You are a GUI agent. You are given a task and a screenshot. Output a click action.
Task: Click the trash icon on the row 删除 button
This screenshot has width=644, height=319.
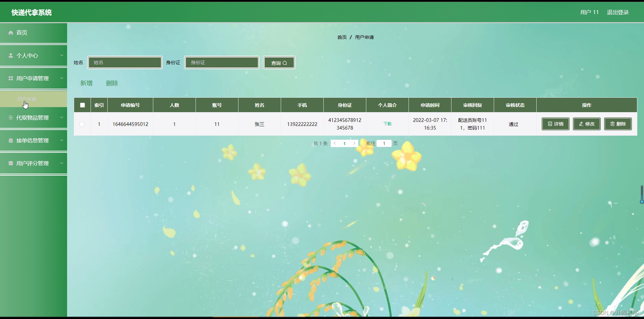coord(612,124)
